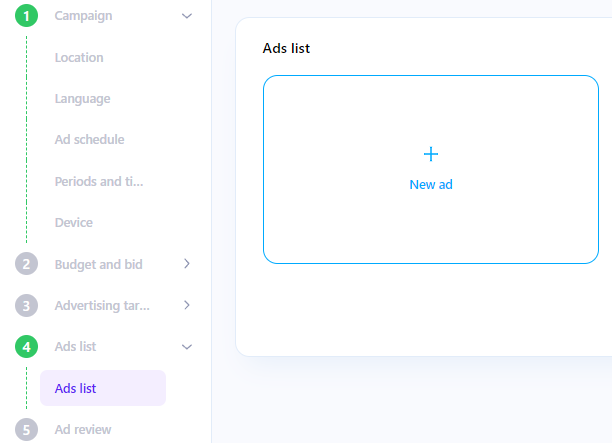Click the Budget and bid step label
Viewport: 612px width, 443px height.
click(x=98, y=264)
